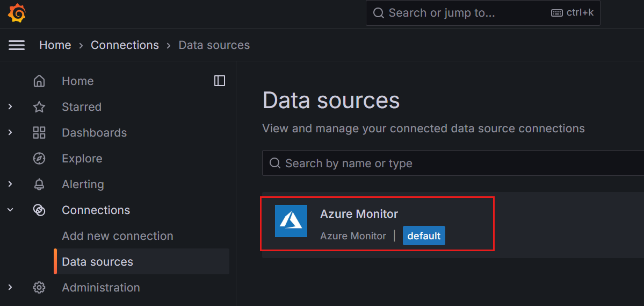
Task: Click the Administration gear icon
Action: tap(39, 288)
